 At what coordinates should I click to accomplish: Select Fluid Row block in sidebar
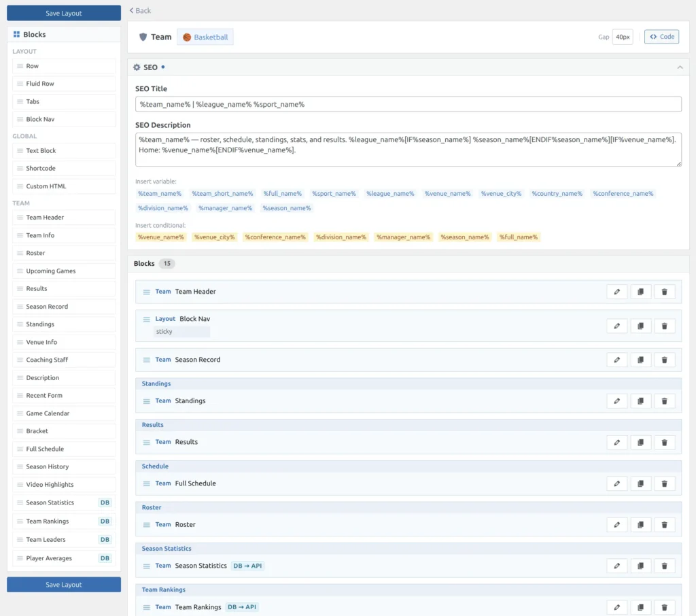pos(64,84)
